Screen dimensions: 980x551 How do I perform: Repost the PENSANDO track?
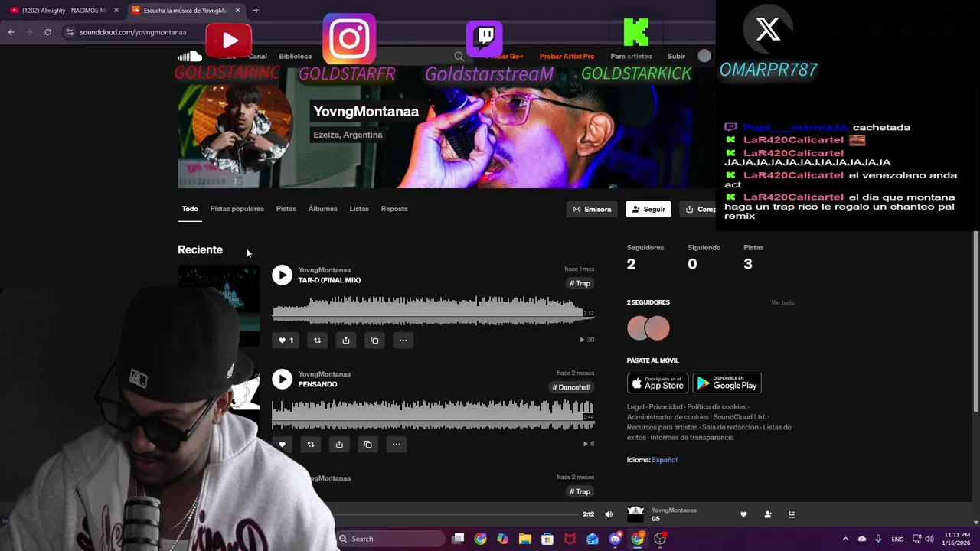click(x=311, y=444)
